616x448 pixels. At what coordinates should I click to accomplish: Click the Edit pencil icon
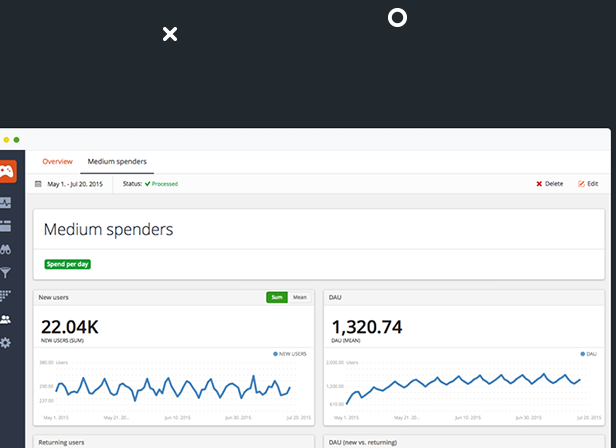point(581,184)
